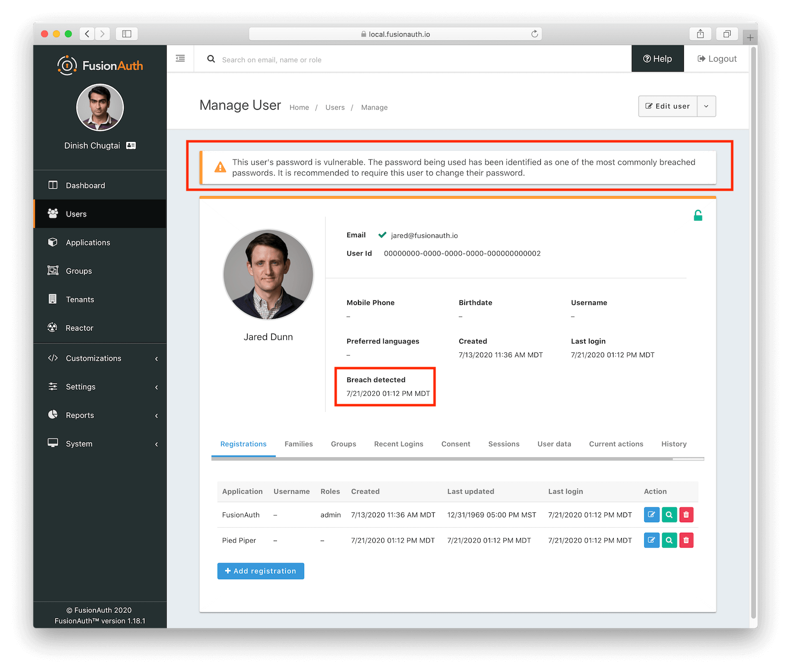Click the admin role cell

330,515
